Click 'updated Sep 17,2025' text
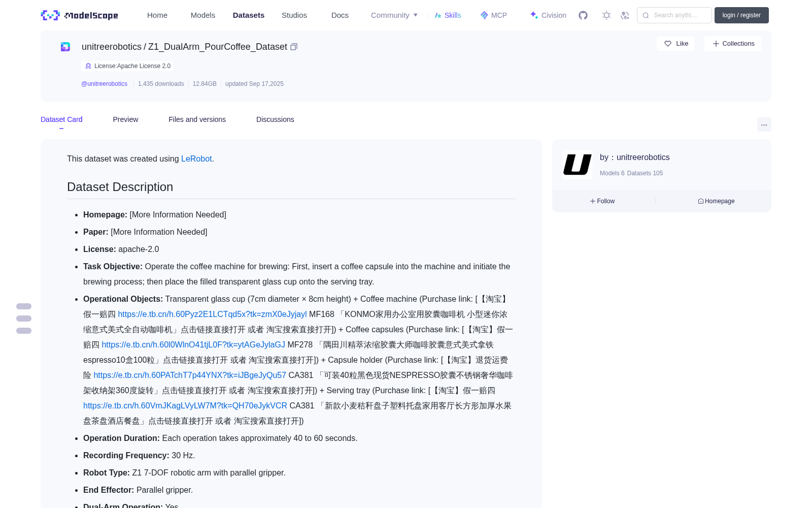 coord(254,84)
